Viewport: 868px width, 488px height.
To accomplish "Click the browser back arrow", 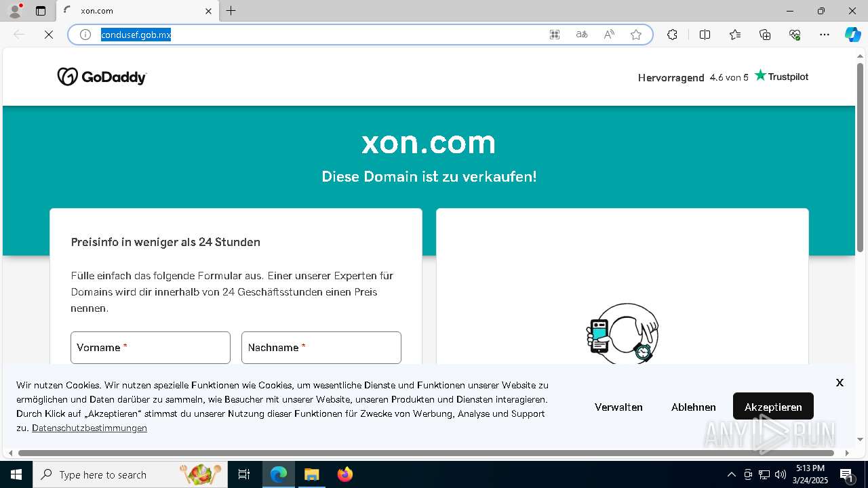I will point(19,35).
